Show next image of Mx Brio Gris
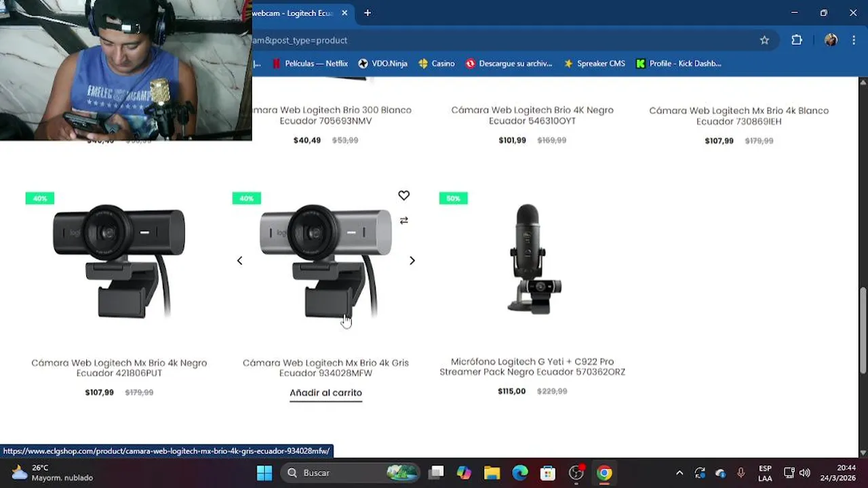868x488 pixels. point(412,260)
